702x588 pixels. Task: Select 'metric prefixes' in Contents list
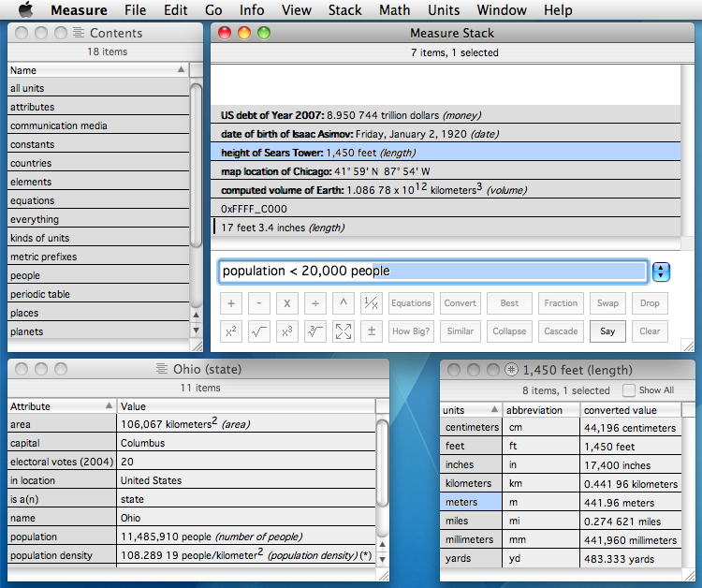coord(98,257)
